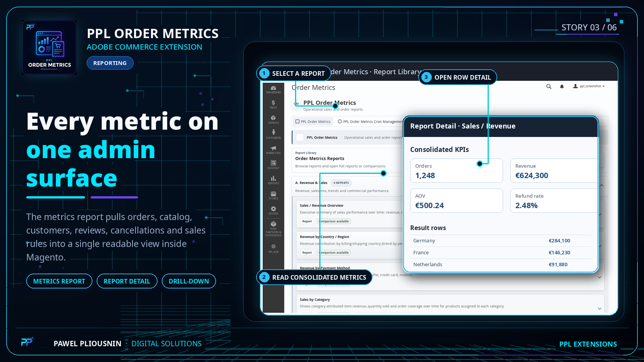Click Comparison available under Revenue by Country
The image size is (644, 362).
point(334,253)
